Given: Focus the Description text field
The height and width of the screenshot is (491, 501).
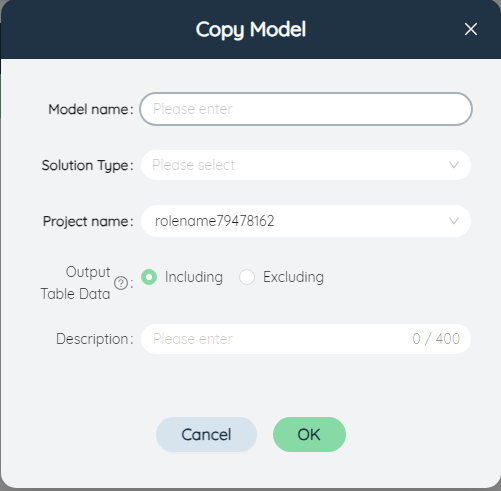Looking at the screenshot, I should coord(306,339).
